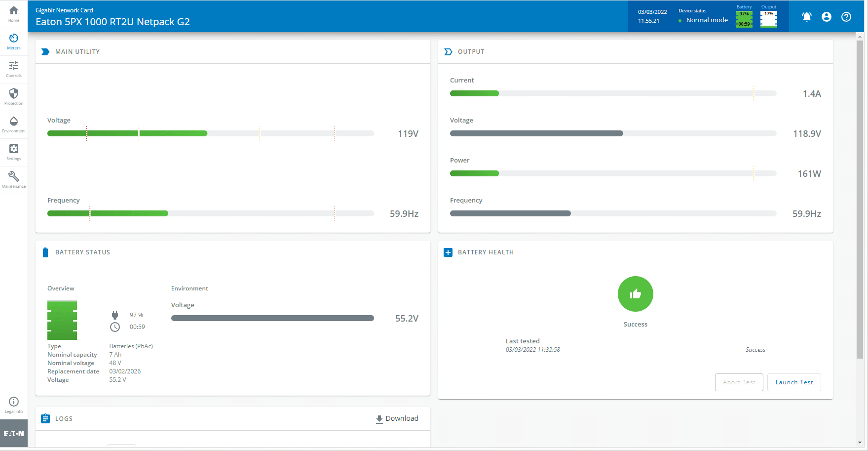Click the MAIN UTILITY heading
The image size is (868, 451).
pyautogui.click(x=77, y=52)
